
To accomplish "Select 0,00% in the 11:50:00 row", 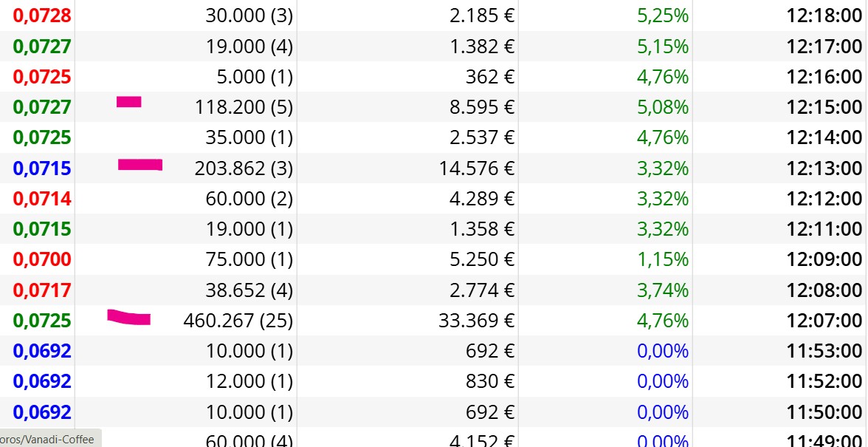I will (663, 412).
